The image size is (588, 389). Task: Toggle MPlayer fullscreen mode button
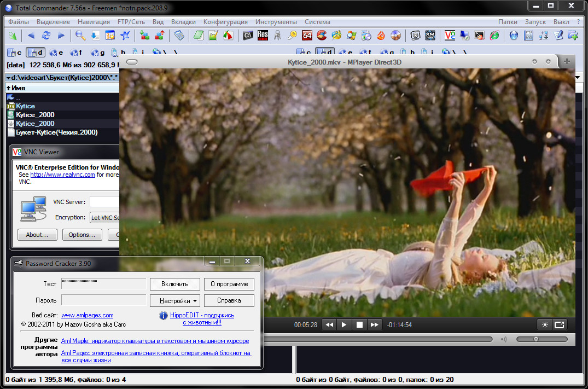click(559, 324)
